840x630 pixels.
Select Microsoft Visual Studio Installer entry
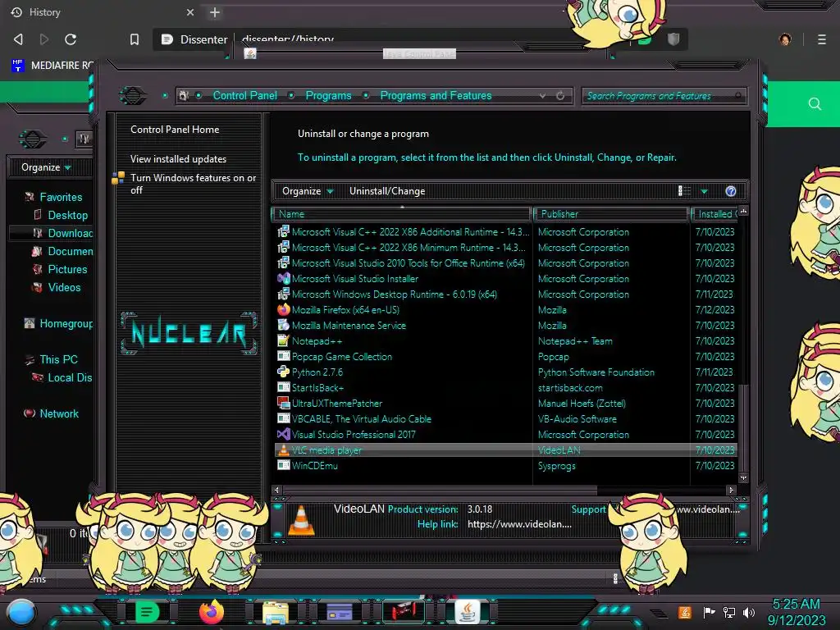pyautogui.click(x=355, y=279)
